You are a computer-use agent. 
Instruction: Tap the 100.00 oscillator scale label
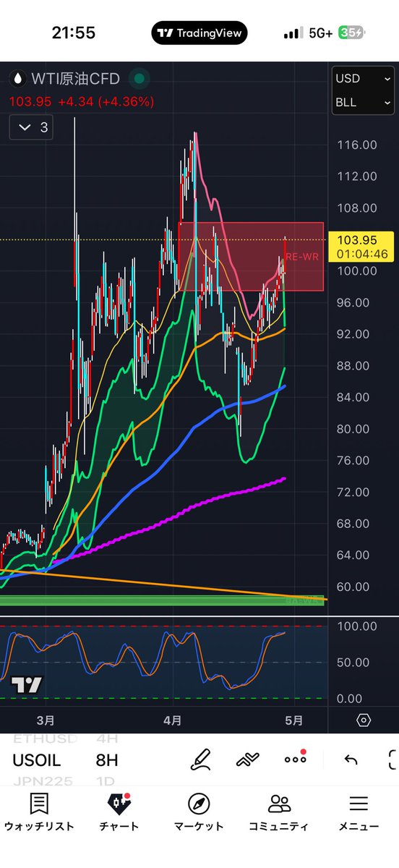[357, 626]
